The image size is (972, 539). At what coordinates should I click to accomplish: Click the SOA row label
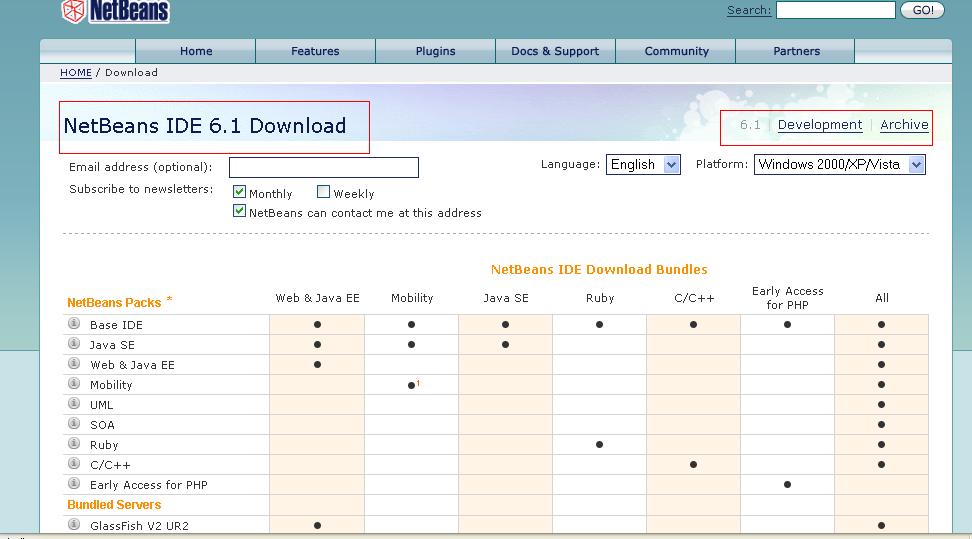click(x=102, y=425)
